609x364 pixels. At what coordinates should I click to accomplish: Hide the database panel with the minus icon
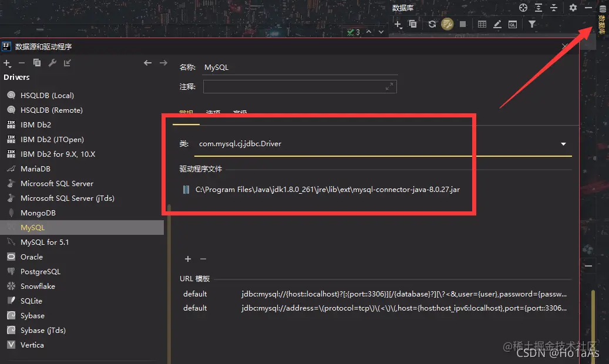click(x=588, y=8)
